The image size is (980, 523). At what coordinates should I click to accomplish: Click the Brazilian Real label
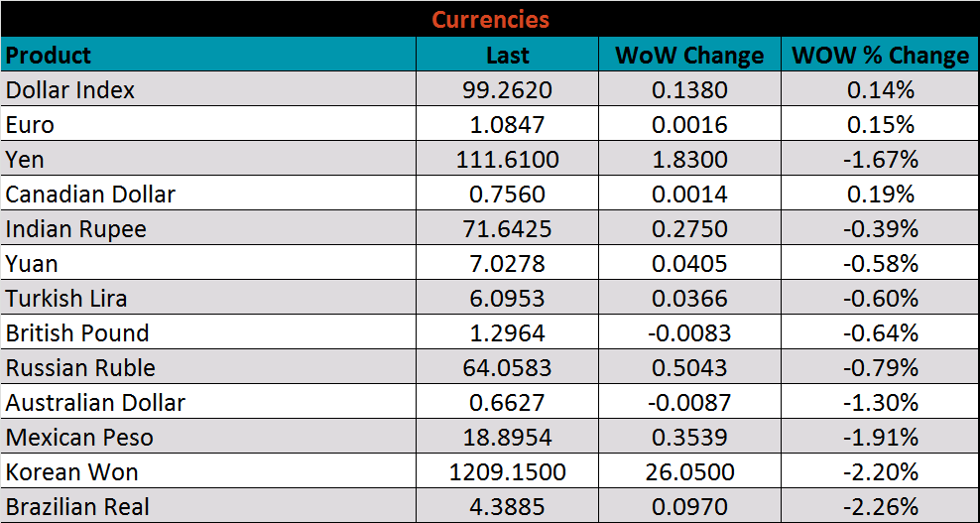(77, 507)
